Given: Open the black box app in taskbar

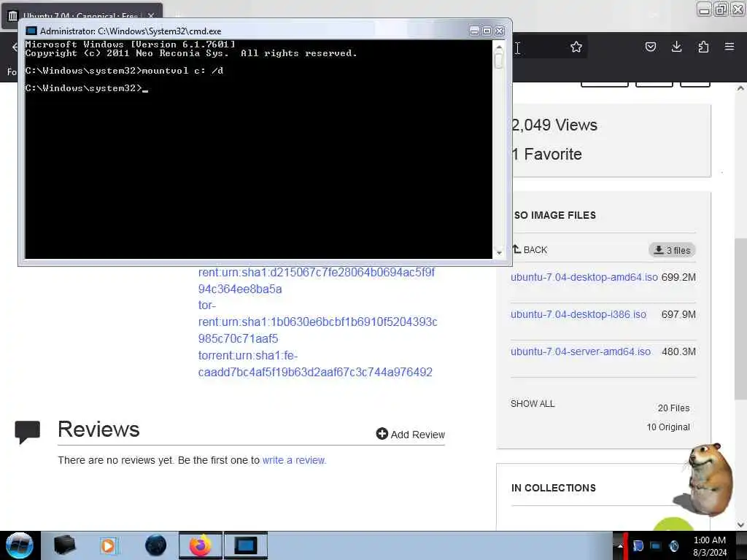Looking at the screenshot, I should tap(64, 545).
